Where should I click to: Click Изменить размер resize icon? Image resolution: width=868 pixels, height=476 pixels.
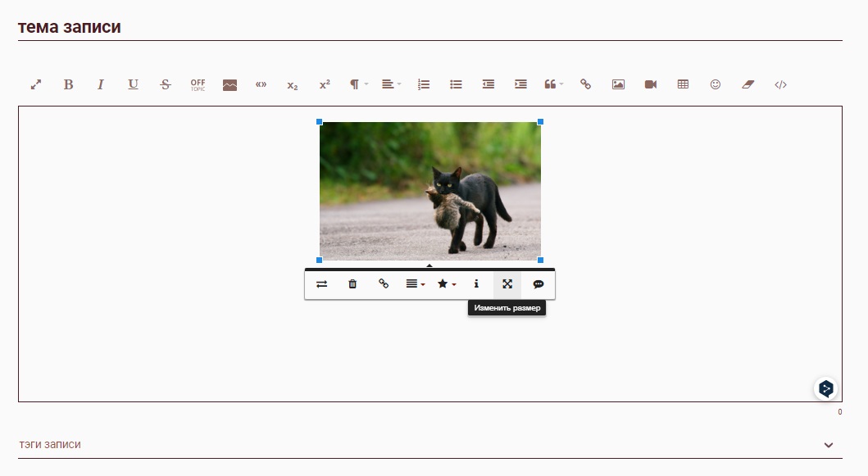pyautogui.click(x=507, y=284)
